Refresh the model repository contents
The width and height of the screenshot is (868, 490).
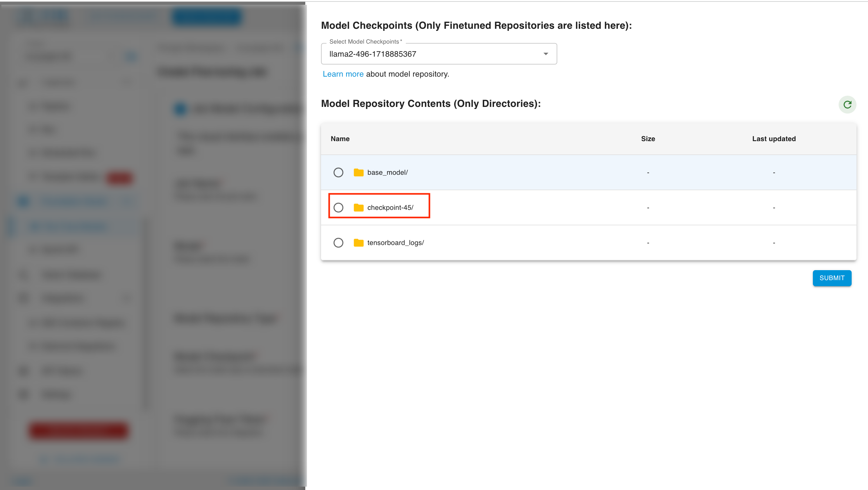[x=847, y=104]
